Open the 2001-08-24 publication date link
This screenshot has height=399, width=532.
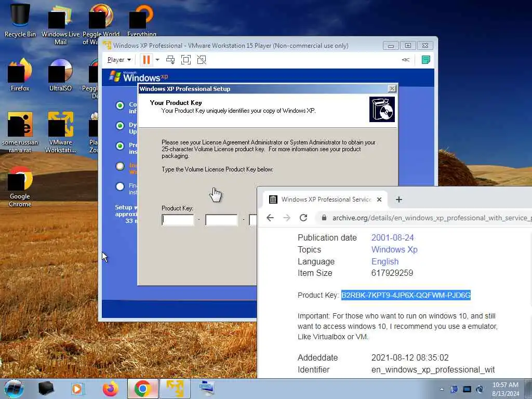click(393, 237)
